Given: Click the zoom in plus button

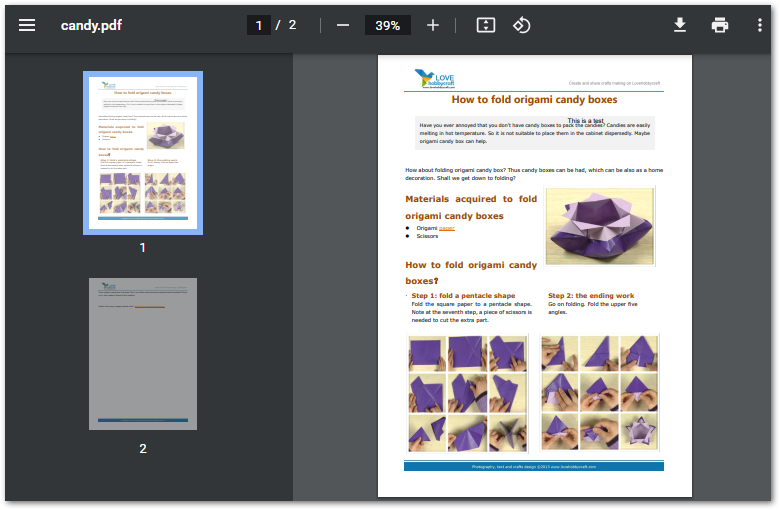Looking at the screenshot, I should point(433,25).
